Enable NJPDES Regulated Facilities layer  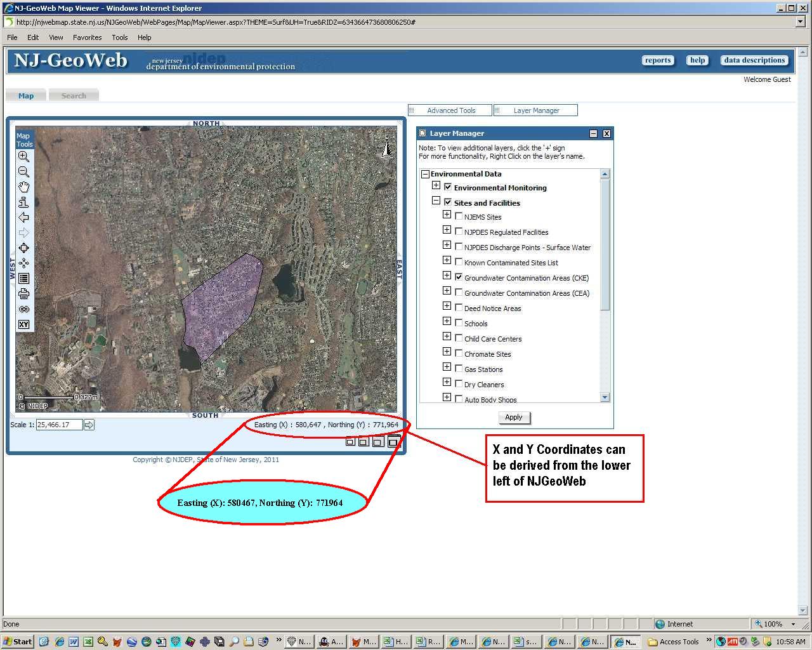459,232
